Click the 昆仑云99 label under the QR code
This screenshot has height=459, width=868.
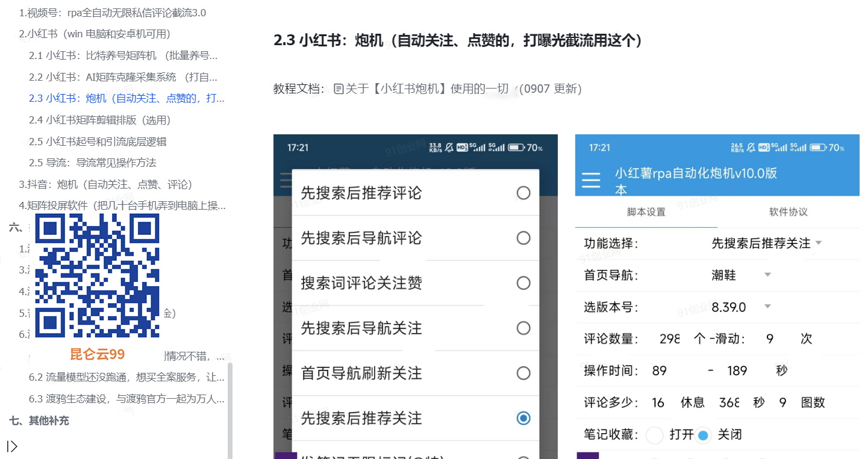(98, 354)
